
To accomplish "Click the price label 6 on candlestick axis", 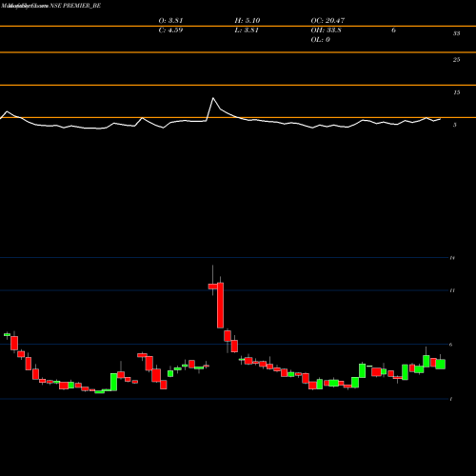I will coord(450,345).
